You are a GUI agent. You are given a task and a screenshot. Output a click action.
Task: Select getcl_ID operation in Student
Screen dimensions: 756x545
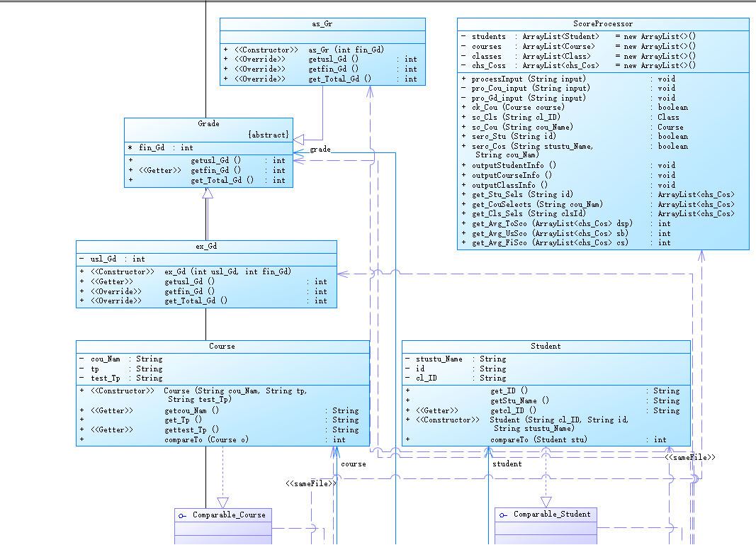click(x=543, y=411)
